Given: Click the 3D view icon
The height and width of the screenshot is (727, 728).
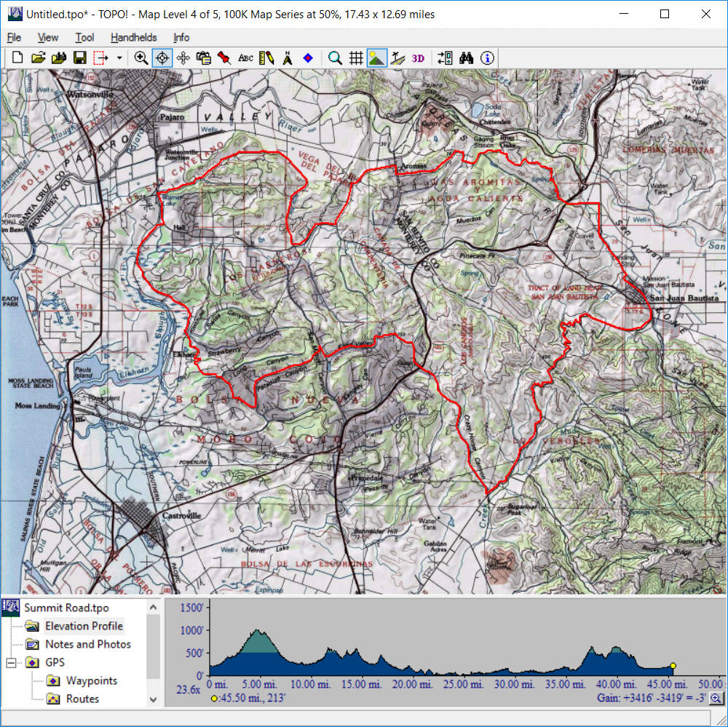Looking at the screenshot, I should coord(418,58).
